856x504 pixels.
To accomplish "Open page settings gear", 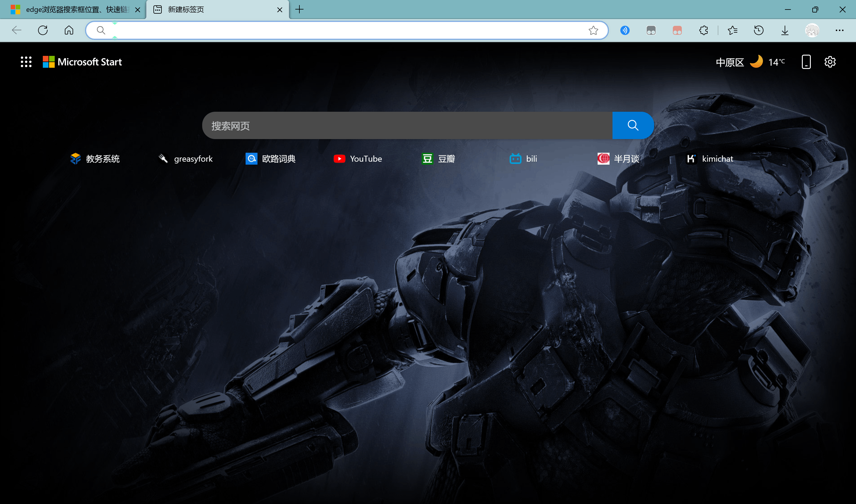I will 830,62.
